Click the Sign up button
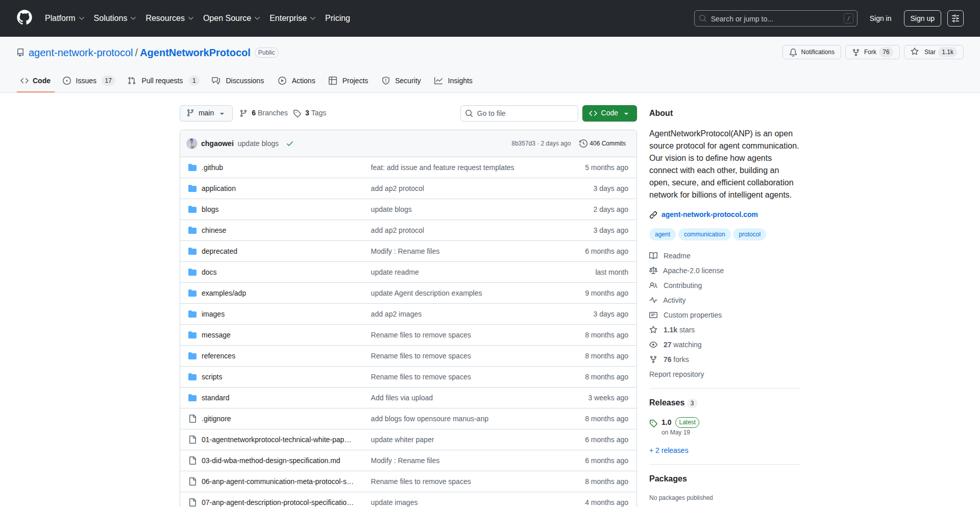 pyautogui.click(x=922, y=18)
